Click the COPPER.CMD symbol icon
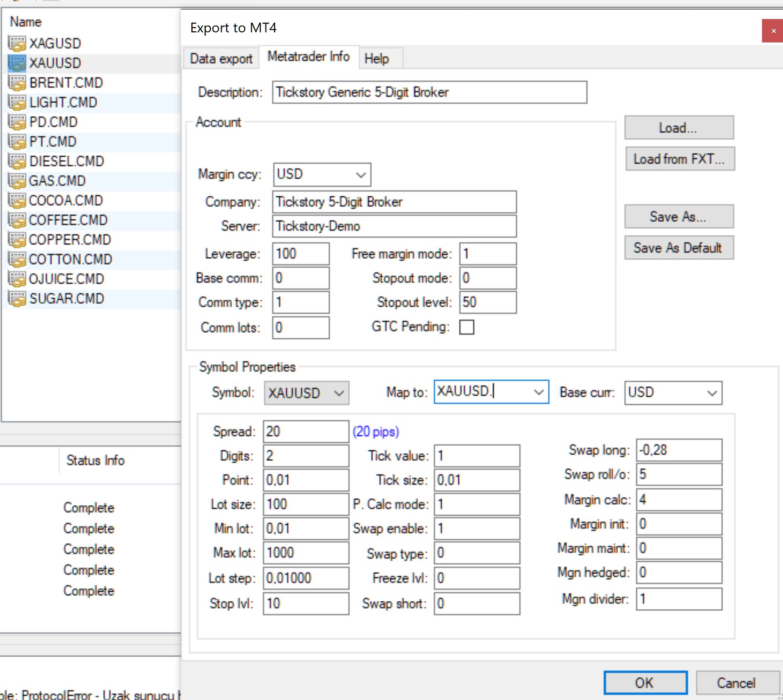 (17, 240)
